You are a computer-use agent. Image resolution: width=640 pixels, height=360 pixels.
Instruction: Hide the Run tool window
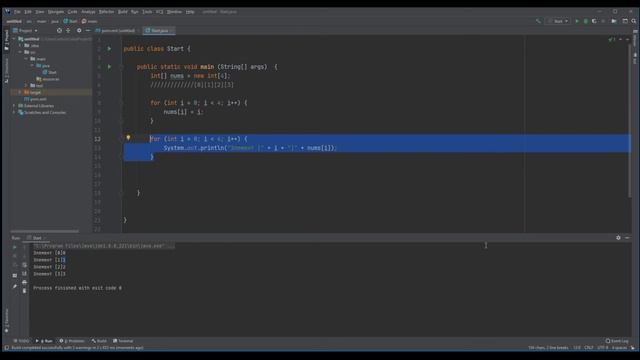[627, 238]
